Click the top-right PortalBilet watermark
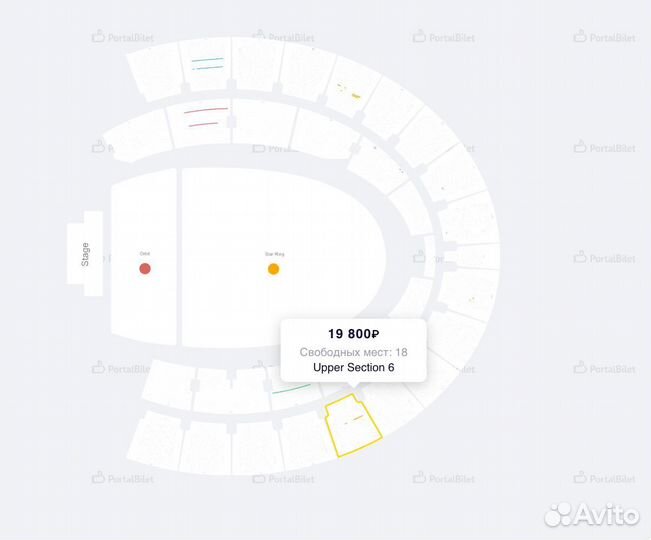Screen dimensions: 651x540 coord(604,37)
